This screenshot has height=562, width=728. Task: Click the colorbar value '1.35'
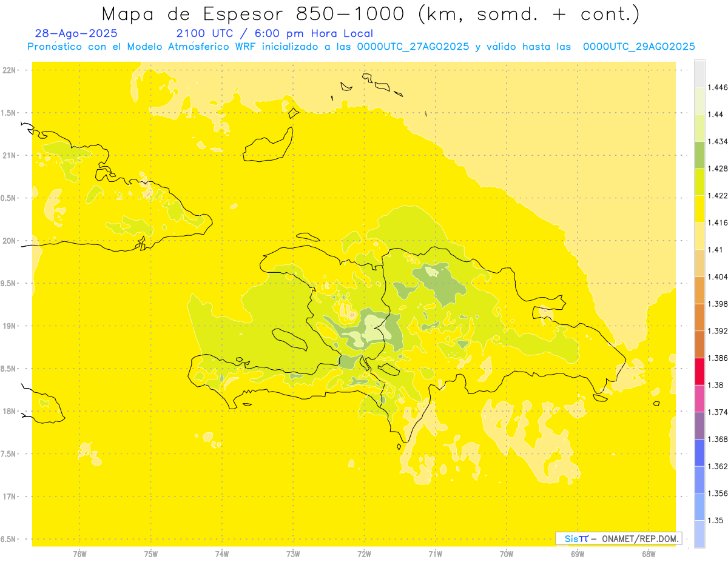(x=715, y=520)
